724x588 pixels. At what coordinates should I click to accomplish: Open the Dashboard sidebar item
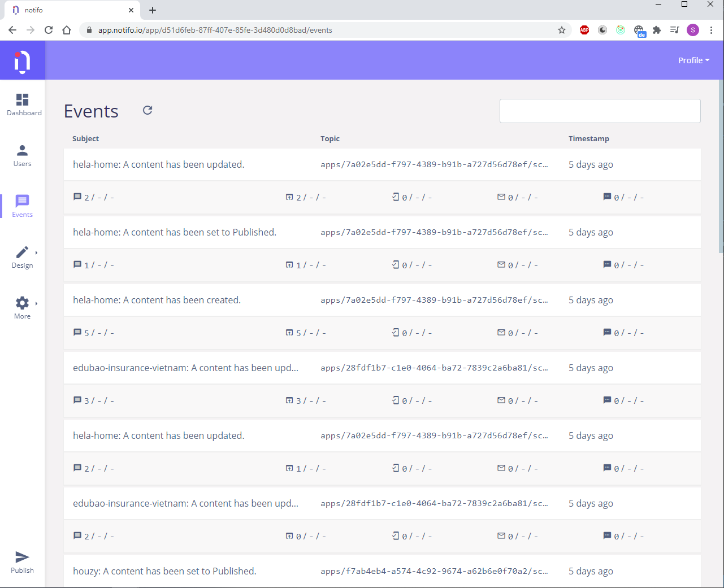23,105
